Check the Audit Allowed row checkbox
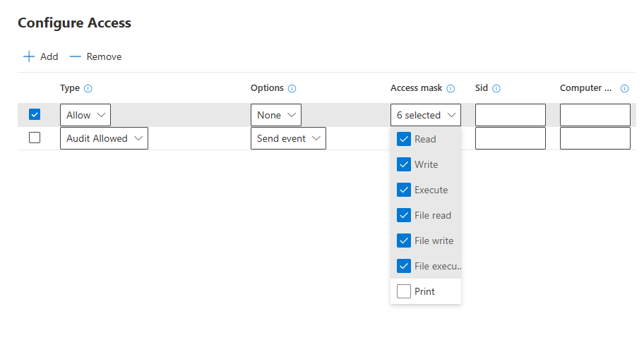 35,138
